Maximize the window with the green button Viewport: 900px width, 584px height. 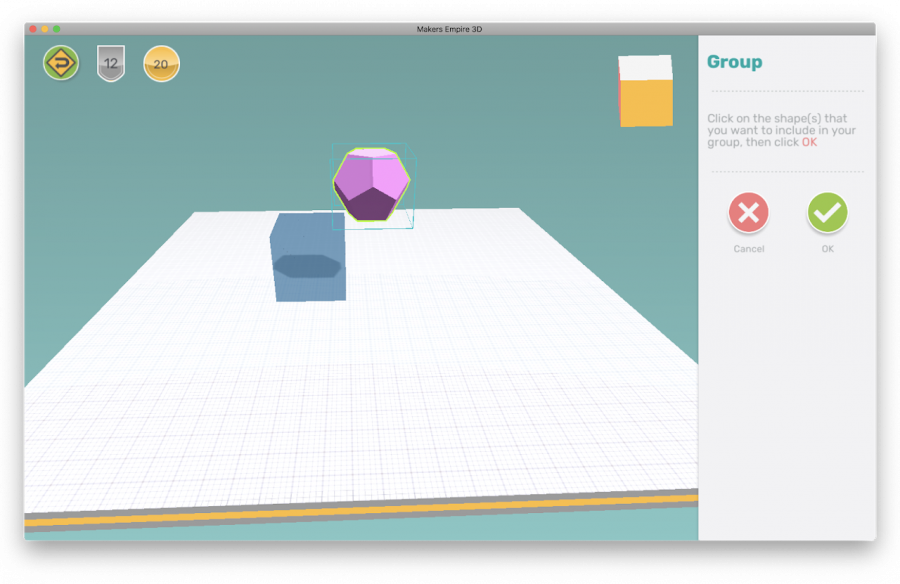click(x=57, y=28)
